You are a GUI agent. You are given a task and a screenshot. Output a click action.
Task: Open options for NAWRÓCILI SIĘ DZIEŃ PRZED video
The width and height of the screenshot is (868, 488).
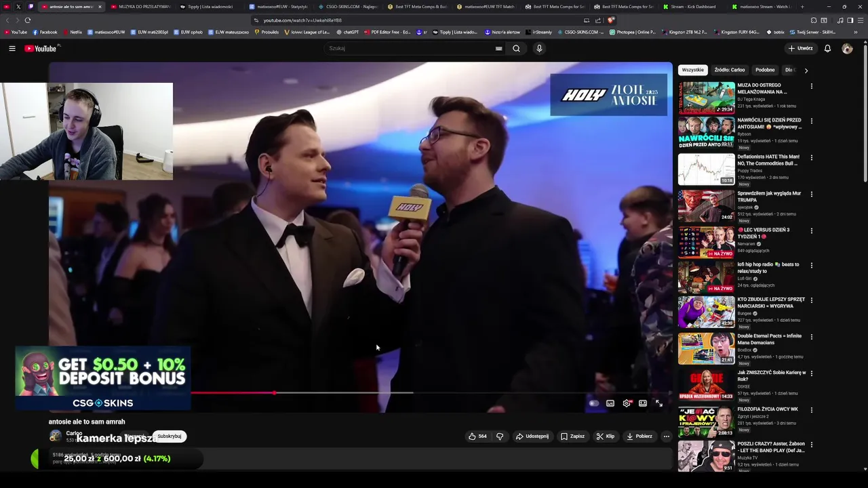(x=811, y=121)
